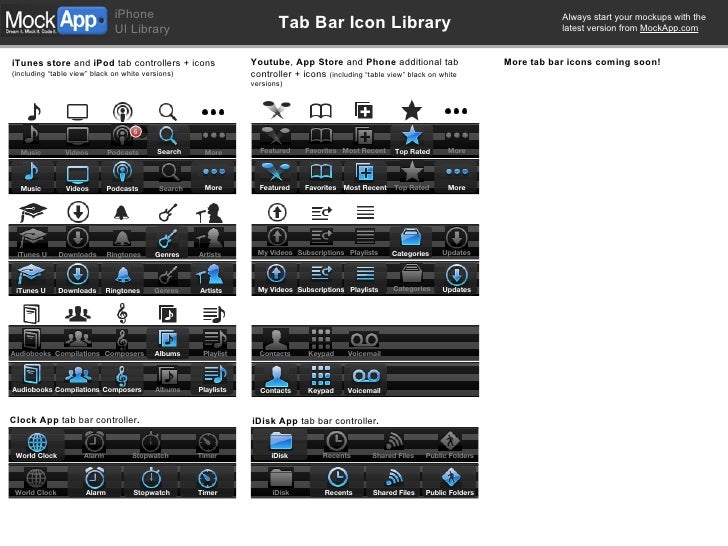Select the blue Ringtones tab
Viewport: 728px width, 546px height.
click(123, 278)
